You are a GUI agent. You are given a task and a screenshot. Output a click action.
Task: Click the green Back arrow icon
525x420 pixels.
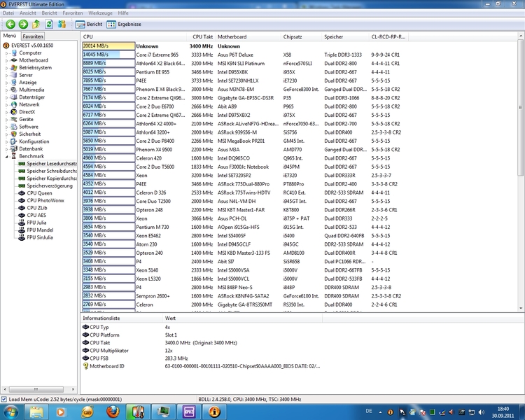point(10,24)
